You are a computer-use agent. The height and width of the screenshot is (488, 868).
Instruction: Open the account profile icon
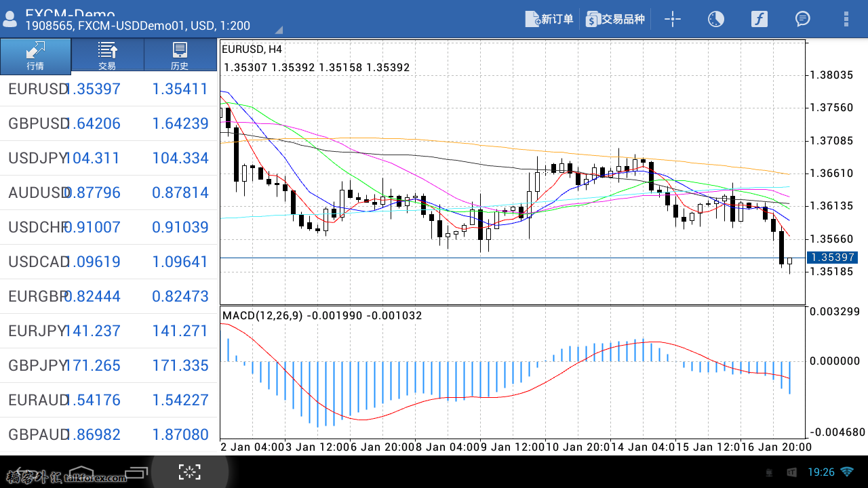click(x=11, y=20)
